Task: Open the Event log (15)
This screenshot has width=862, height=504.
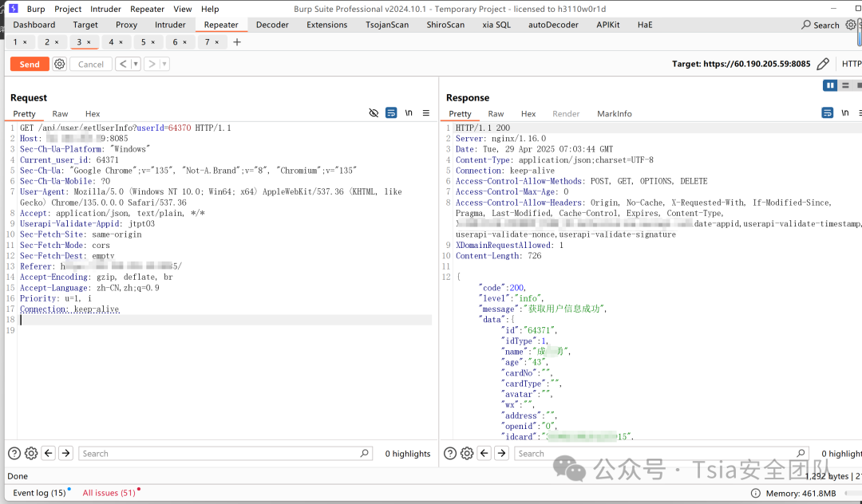Action: (x=40, y=493)
